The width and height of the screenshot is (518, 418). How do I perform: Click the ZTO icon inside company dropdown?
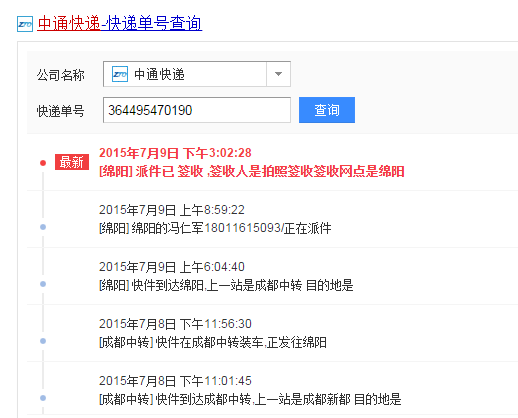(x=120, y=74)
